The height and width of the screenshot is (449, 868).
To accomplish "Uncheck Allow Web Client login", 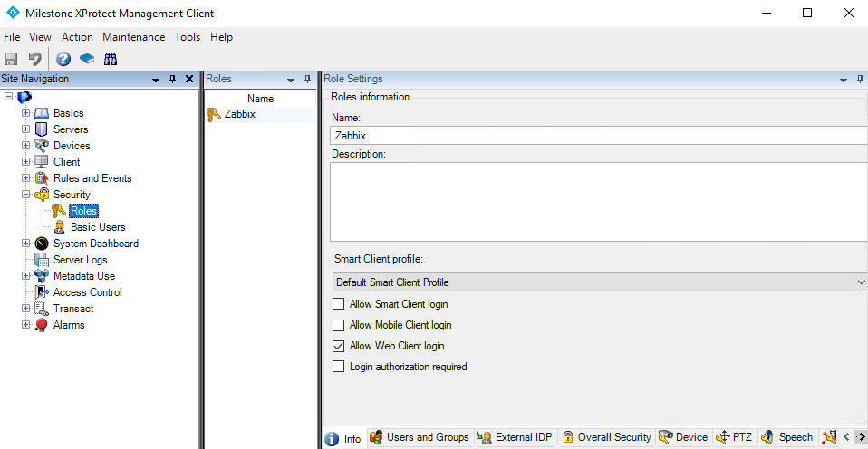I will click(x=338, y=346).
